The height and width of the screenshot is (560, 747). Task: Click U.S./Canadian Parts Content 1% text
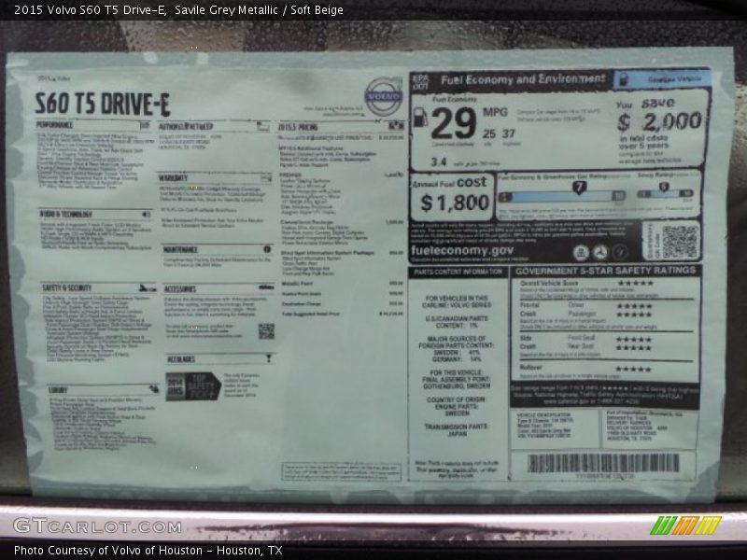[457, 322]
